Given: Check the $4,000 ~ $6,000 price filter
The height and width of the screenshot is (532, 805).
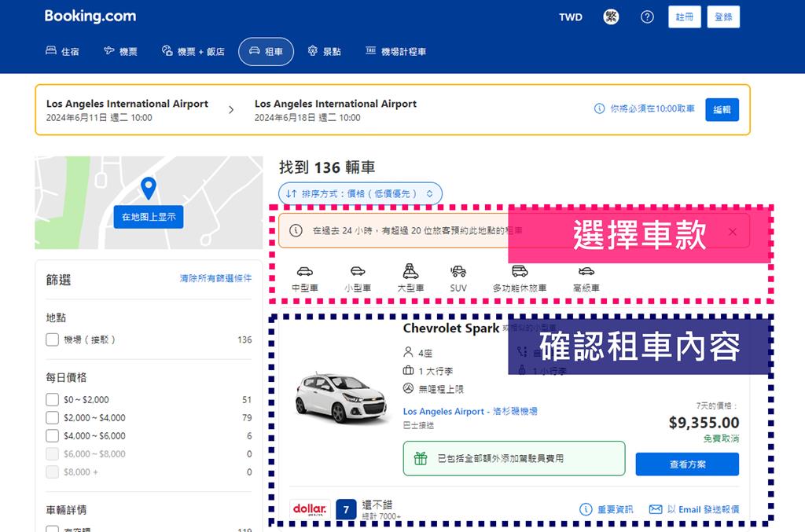Looking at the screenshot, I should point(53,435).
